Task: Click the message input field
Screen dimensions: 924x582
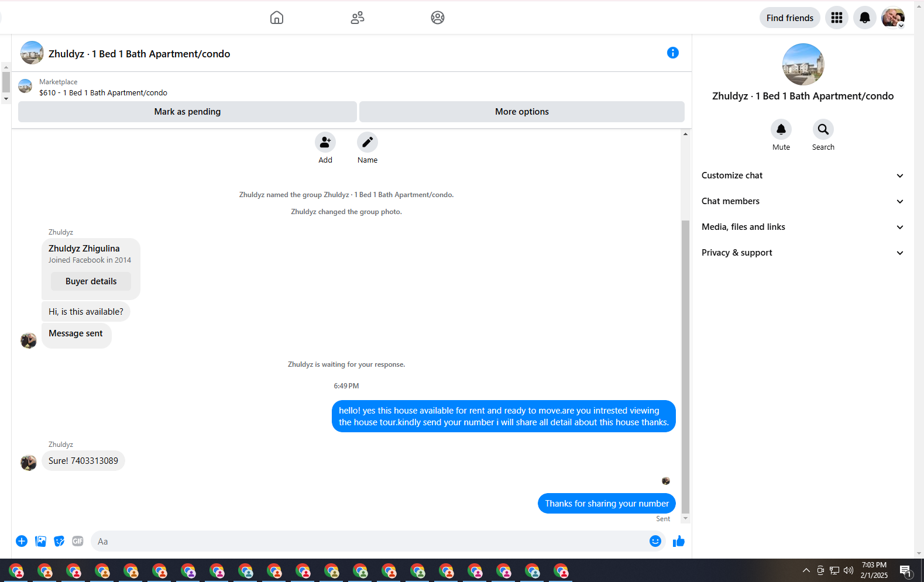Action: tap(369, 541)
